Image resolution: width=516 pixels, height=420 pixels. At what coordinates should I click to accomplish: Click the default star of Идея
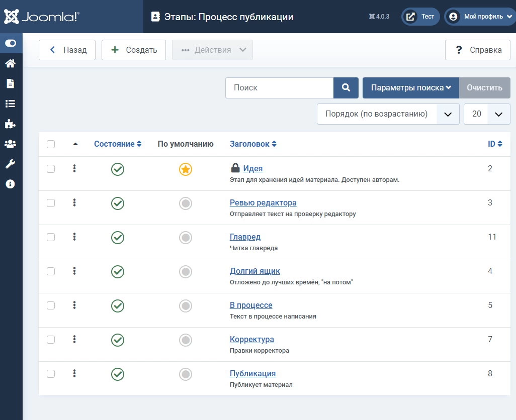click(186, 169)
